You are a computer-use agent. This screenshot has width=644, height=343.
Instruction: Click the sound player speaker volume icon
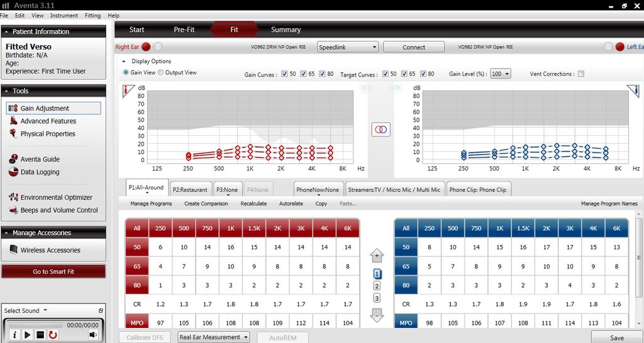93,335
